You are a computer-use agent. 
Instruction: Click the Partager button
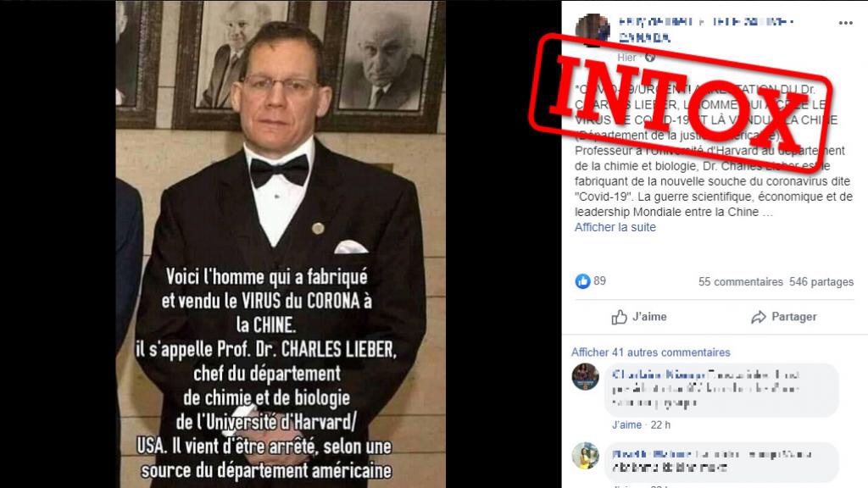pos(784,317)
